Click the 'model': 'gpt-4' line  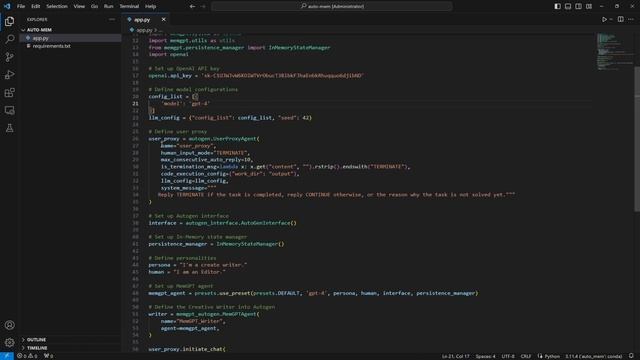(186, 104)
